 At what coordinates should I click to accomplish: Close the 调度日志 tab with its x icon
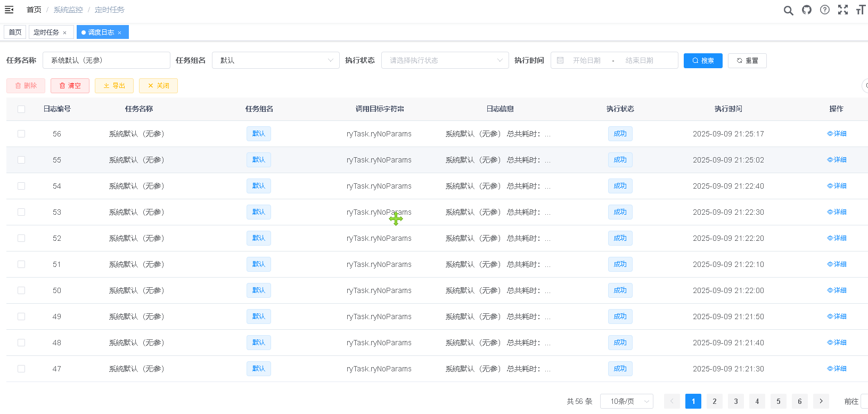120,33
